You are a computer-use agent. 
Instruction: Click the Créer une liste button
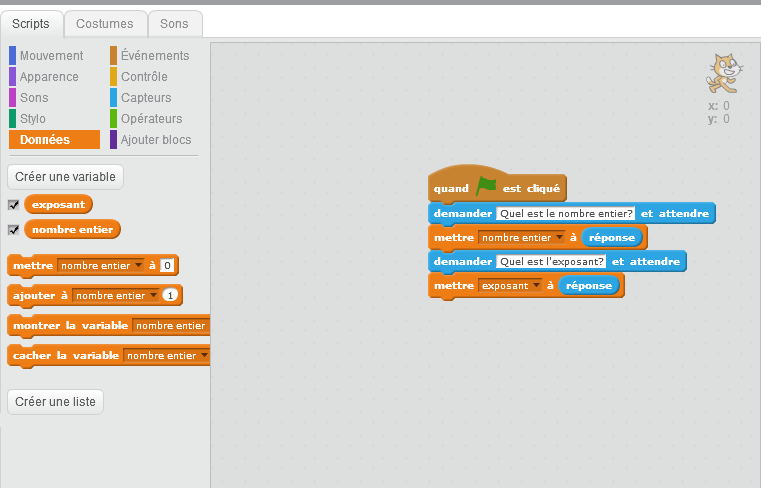tap(55, 402)
